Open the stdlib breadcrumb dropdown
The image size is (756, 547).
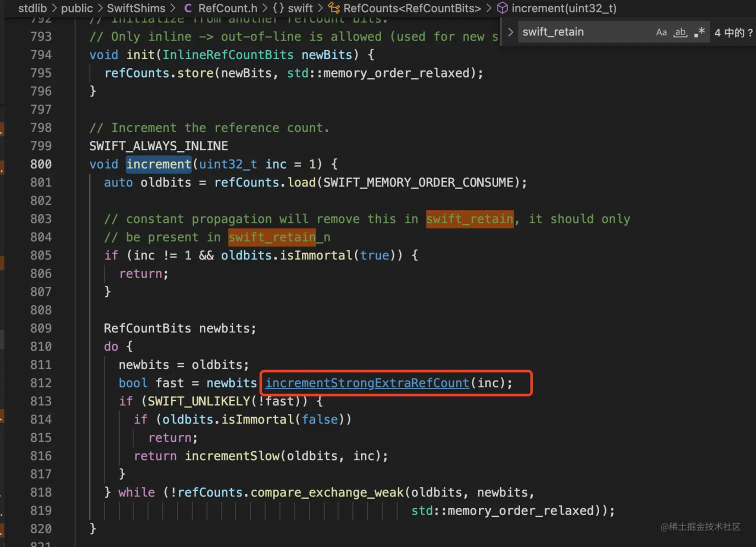click(x=32, y=8)
